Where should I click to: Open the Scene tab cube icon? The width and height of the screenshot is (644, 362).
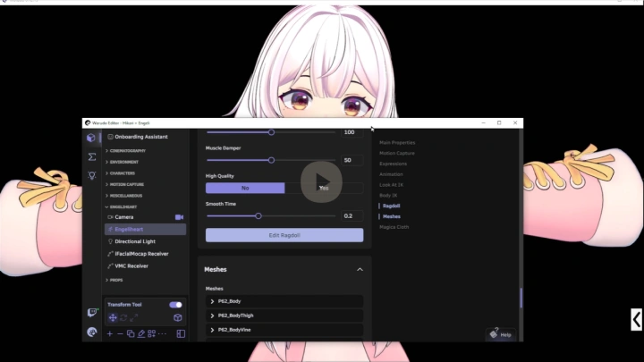91,138
